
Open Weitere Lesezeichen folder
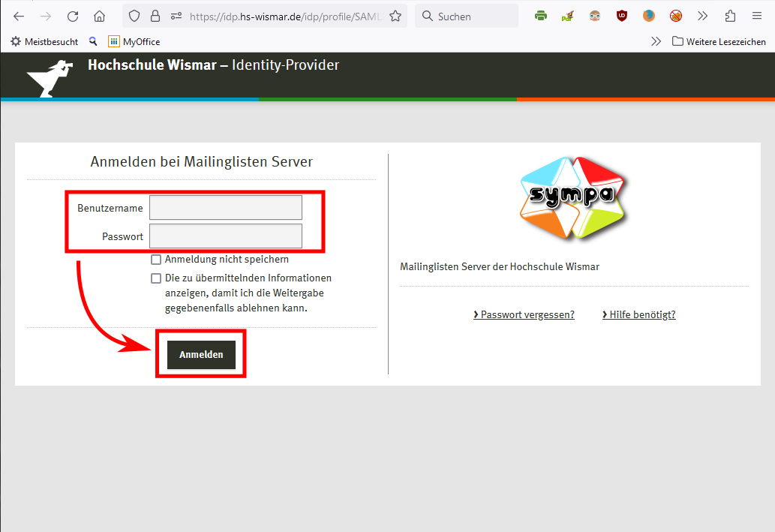pos(719,41)
